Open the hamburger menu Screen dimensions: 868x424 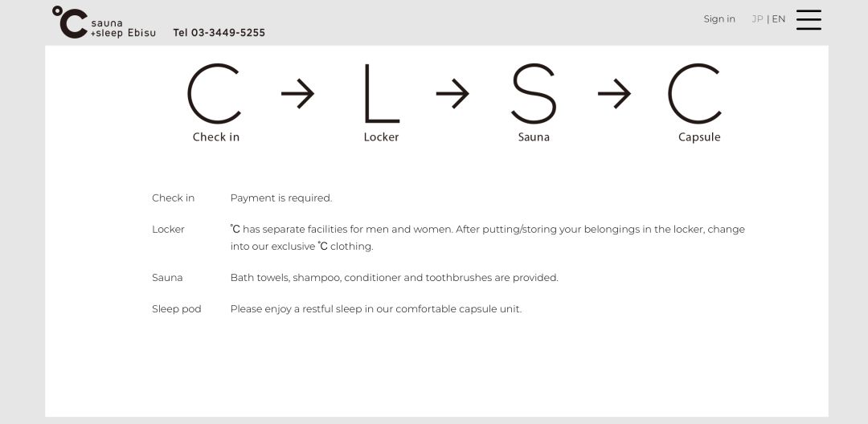[809, 20]
